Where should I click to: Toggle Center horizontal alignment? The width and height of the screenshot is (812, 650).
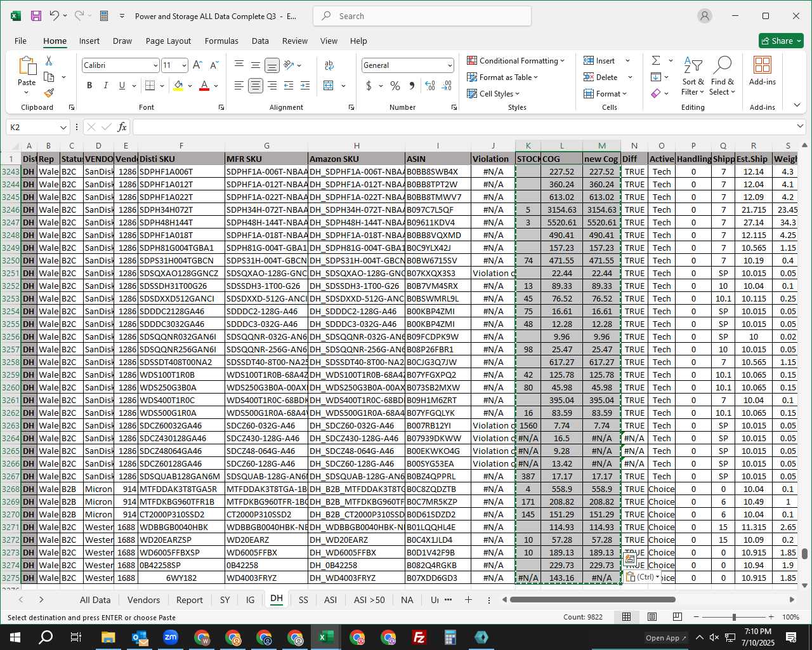[255, 86]
